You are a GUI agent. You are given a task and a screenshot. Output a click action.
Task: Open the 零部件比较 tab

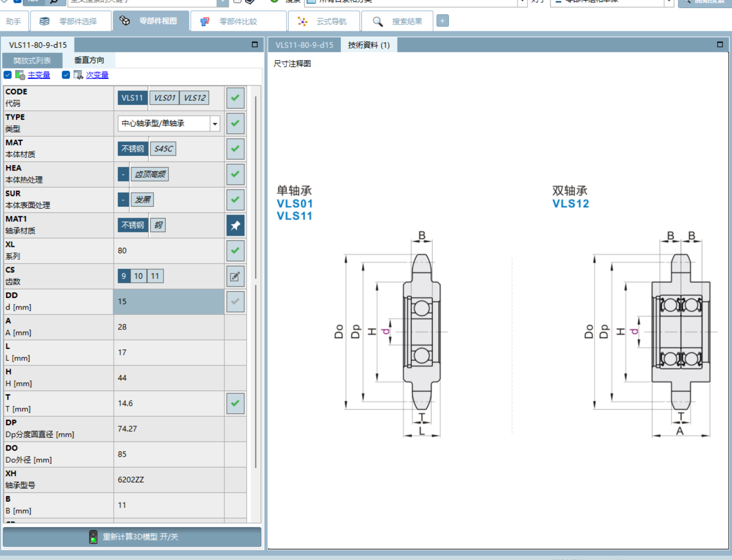pyautogui.click(x=238, y=21)
